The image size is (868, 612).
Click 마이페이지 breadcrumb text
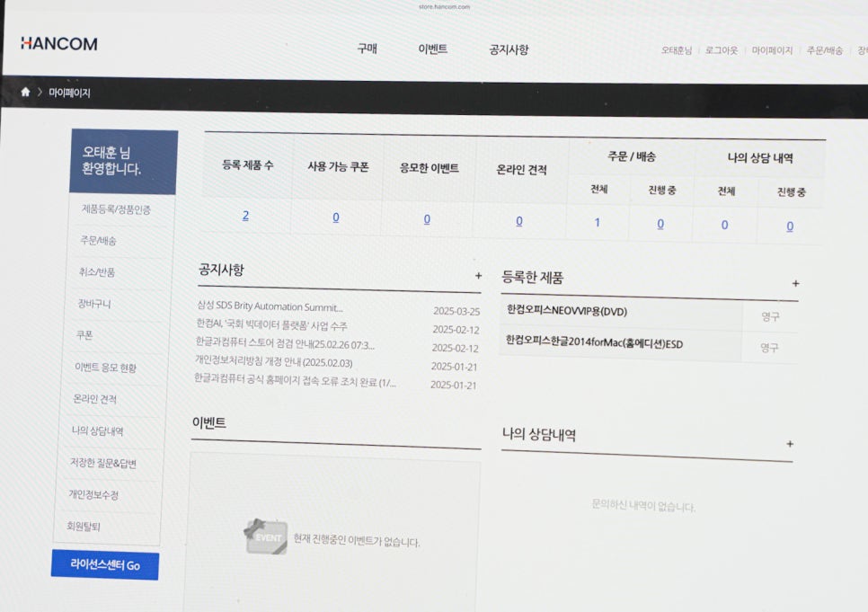pos(69,93)
